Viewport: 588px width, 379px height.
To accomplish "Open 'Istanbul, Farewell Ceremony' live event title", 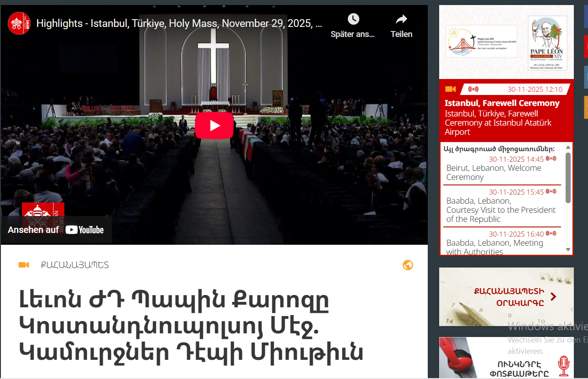I will click(x=502, y=103).
